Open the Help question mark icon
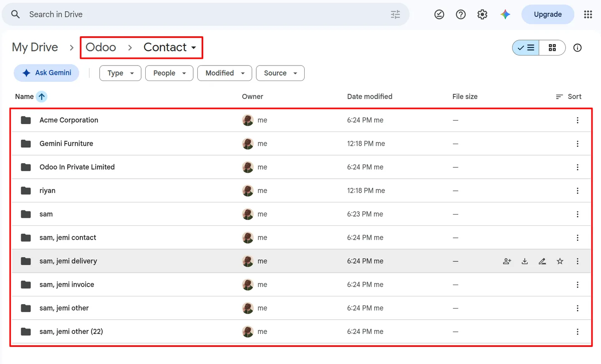The height and width of the screenshot is (364, 601). [x=461, y=15]
